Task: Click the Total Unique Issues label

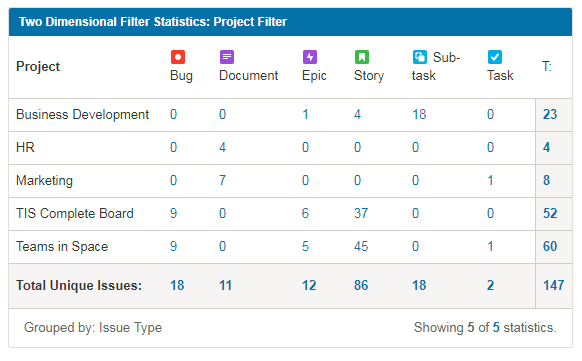Action: click(x=79, y=286)
